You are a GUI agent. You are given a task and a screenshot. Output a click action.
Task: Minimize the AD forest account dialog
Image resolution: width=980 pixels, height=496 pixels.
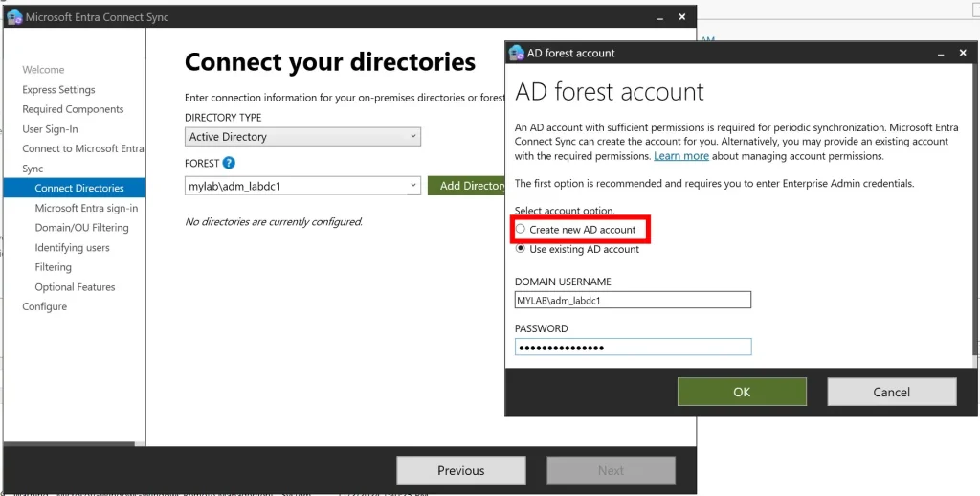tap(941, 54)
